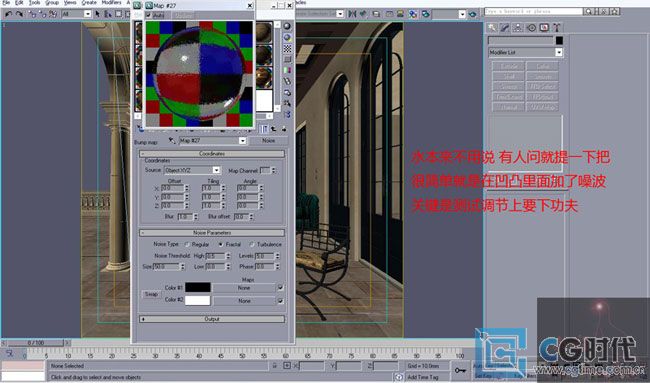
Task: Click the Video Color Check icon
Action: click(287, 70)
